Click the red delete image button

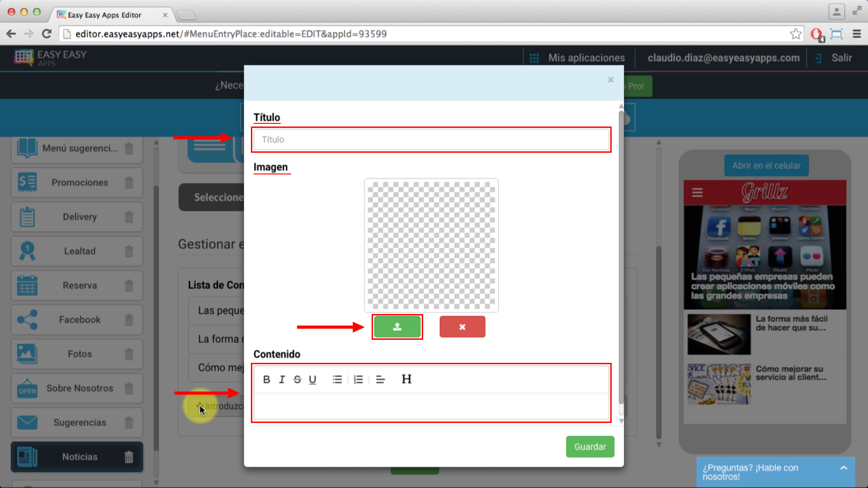coord(462,327)
